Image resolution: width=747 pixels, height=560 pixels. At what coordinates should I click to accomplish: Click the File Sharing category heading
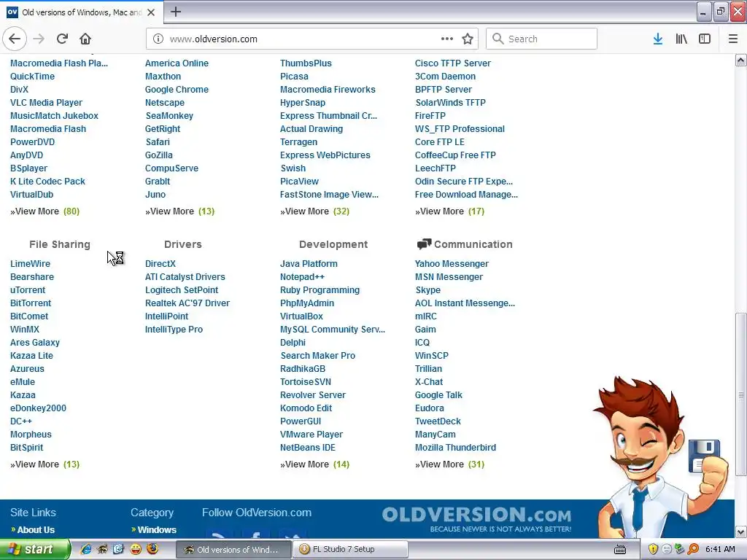60,244
